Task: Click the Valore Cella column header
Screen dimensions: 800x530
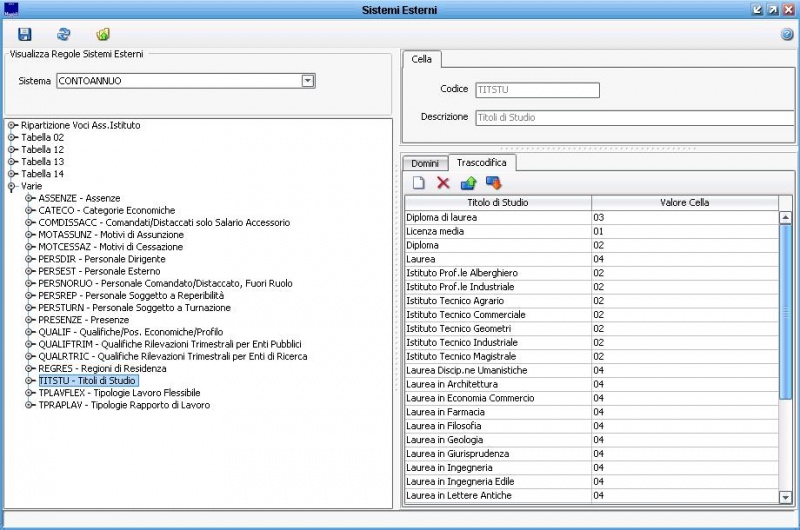Action: point(684,202)
